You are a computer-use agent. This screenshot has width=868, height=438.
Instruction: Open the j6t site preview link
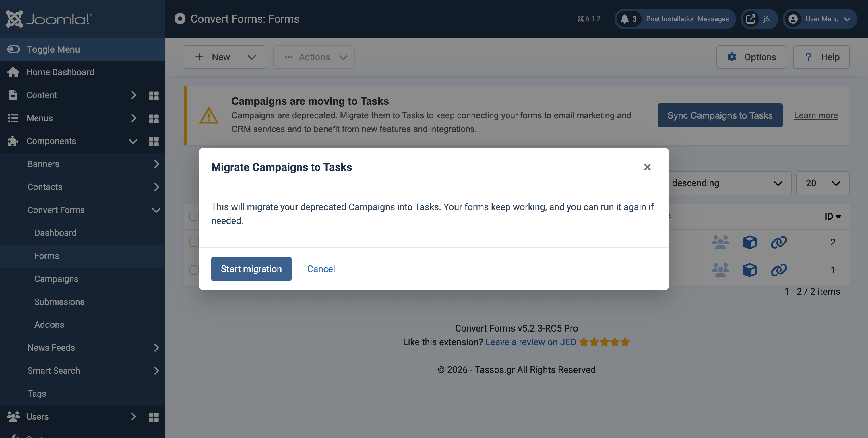[759, 19]
